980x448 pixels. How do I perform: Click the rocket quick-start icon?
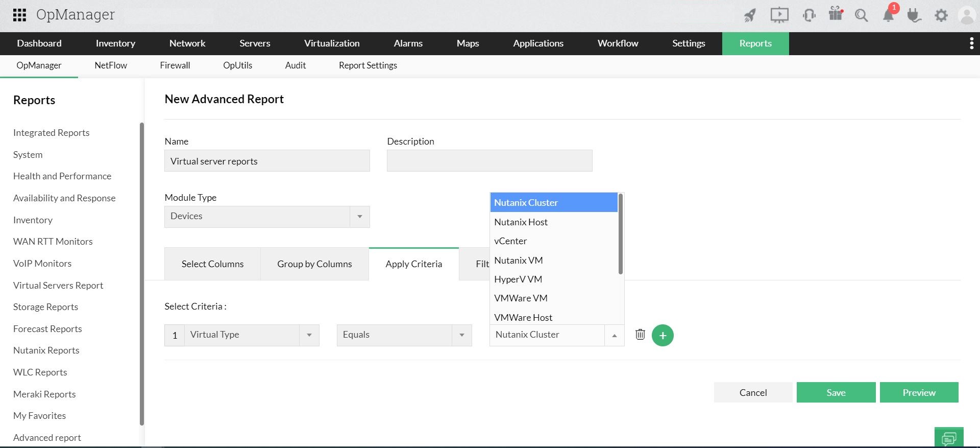(x=750, y=15)
